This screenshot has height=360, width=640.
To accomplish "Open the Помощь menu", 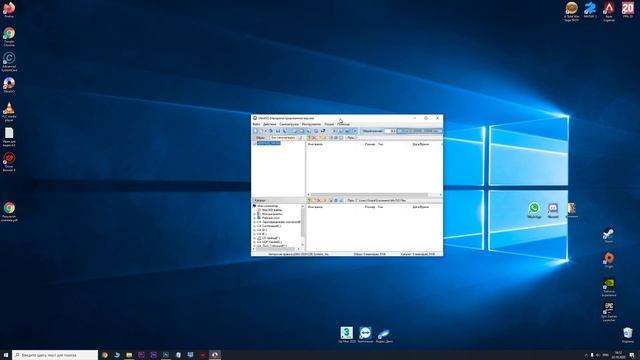I will click(343, 124).
